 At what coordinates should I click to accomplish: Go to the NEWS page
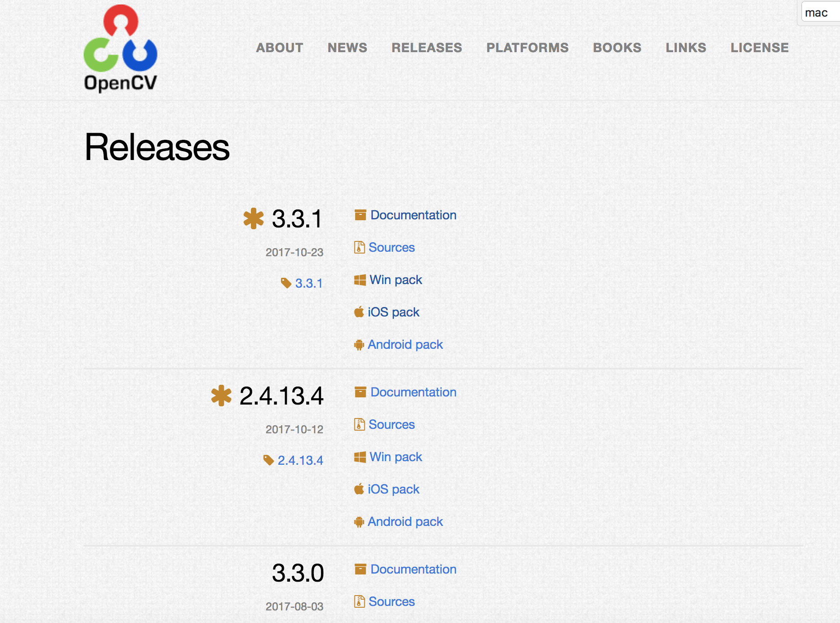pyautogui.click(x=347, y=48)
